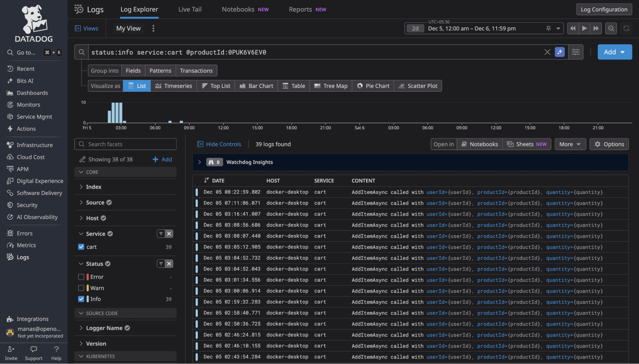Screen dimensions: 639x364
Task: Uncheck the Info status filter
Action: tap(81, 299)
